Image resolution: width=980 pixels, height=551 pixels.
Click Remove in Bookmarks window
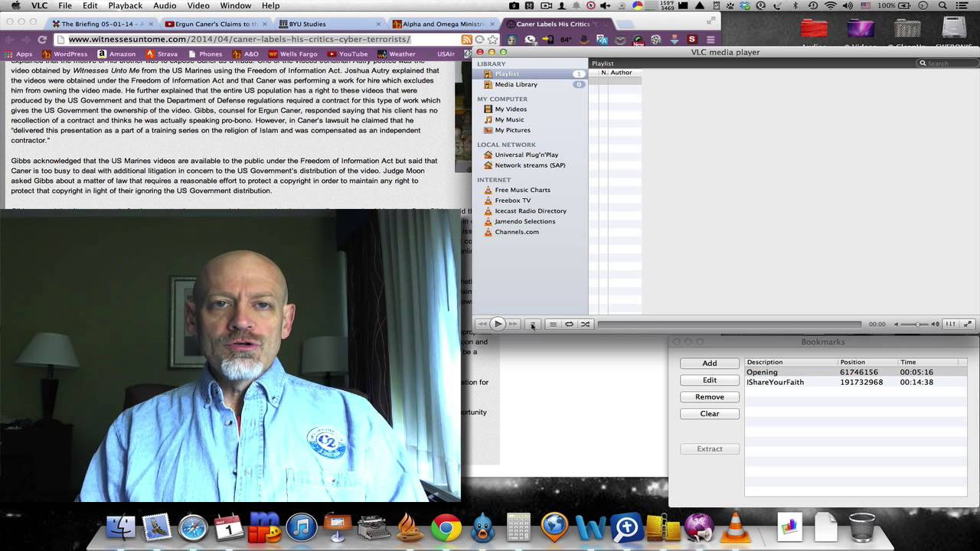pyautogui.click(x=710, y=397)
